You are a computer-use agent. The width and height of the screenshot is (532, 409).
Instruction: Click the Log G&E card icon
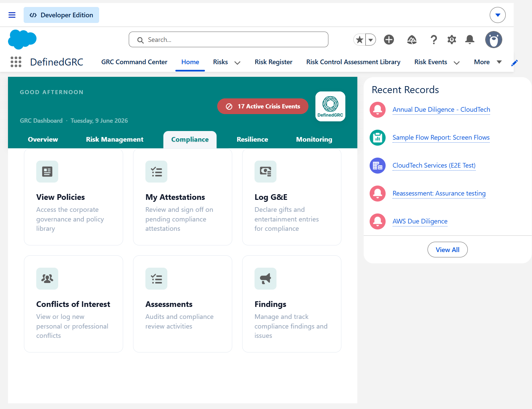coord(266,172)
